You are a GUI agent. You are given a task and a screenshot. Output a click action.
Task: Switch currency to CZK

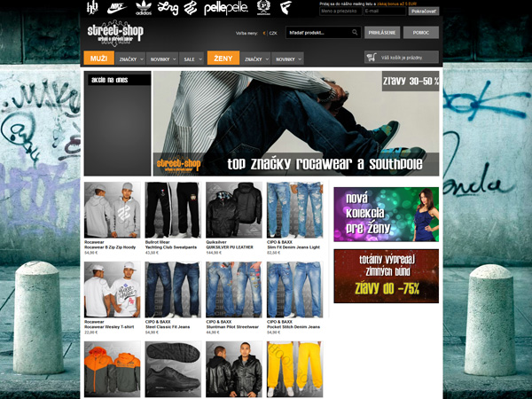click(273, 33)
